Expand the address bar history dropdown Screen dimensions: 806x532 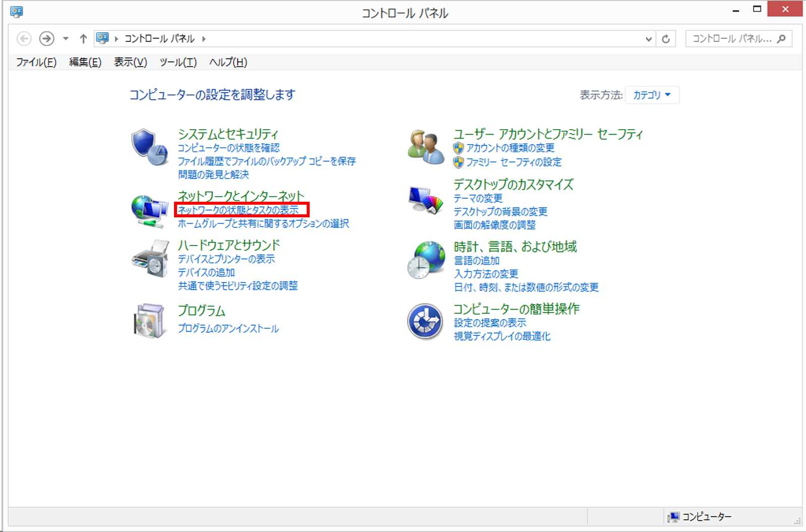[649, 39]
